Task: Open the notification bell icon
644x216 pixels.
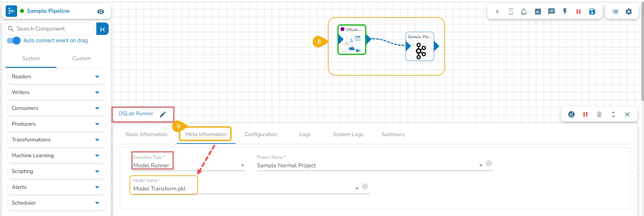Action: click(524, 12)
